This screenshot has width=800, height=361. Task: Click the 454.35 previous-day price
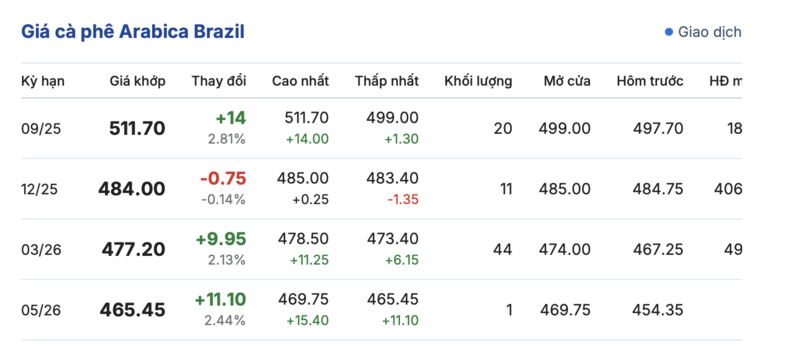[x=657, y=310]
